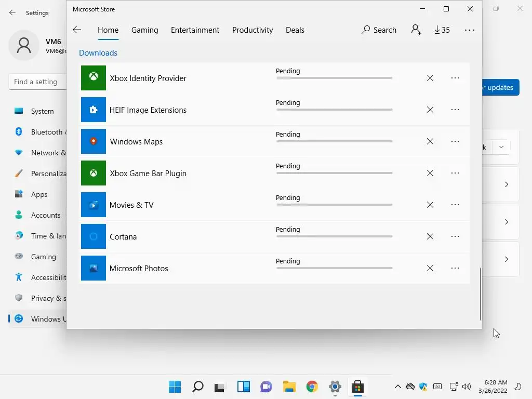Image resolution: width=532 pixels, height=399 pixels.
Task: Click the sign-in account icon
Action: (416, 30)
